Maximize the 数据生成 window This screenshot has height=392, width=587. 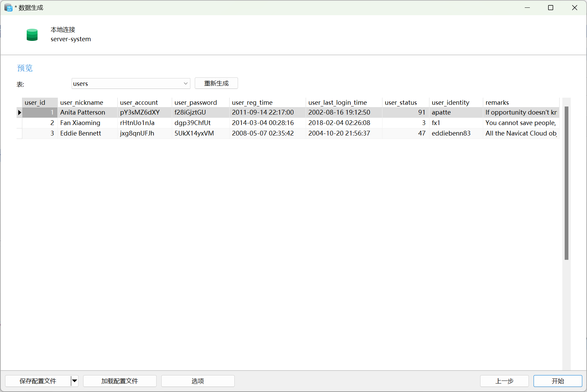click(550, 7)
